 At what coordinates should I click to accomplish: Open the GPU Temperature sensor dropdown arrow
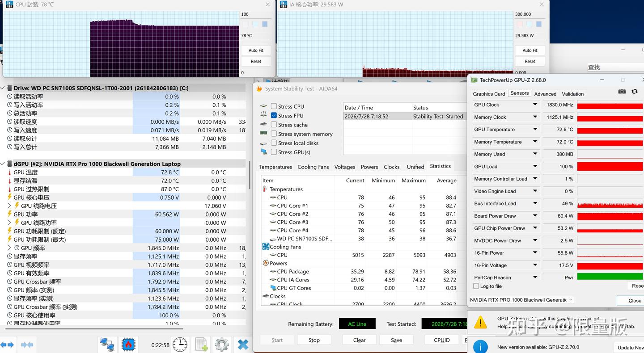coord(535,130)
